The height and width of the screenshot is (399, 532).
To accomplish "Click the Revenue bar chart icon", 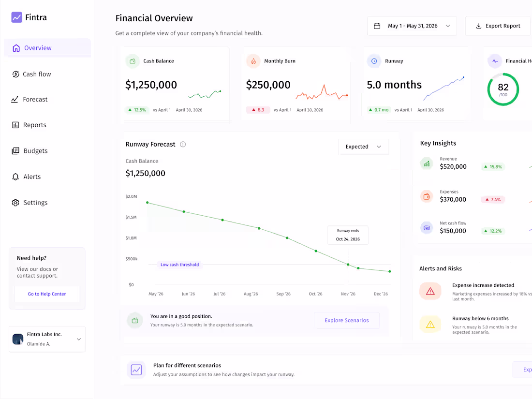I will 427,164.
